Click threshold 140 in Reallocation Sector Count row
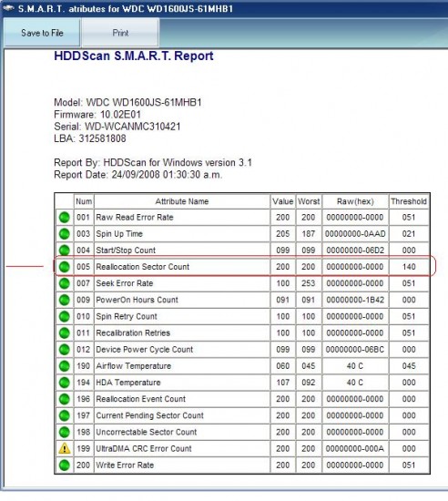The width and height of the screenshot is (448, 501). point(409,267)
